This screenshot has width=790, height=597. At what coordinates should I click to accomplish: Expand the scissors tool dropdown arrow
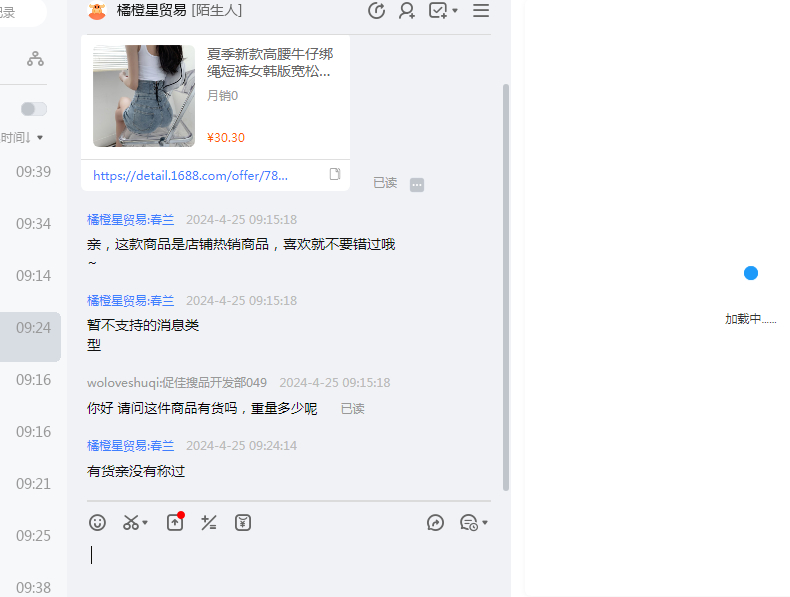click(145, 523)
